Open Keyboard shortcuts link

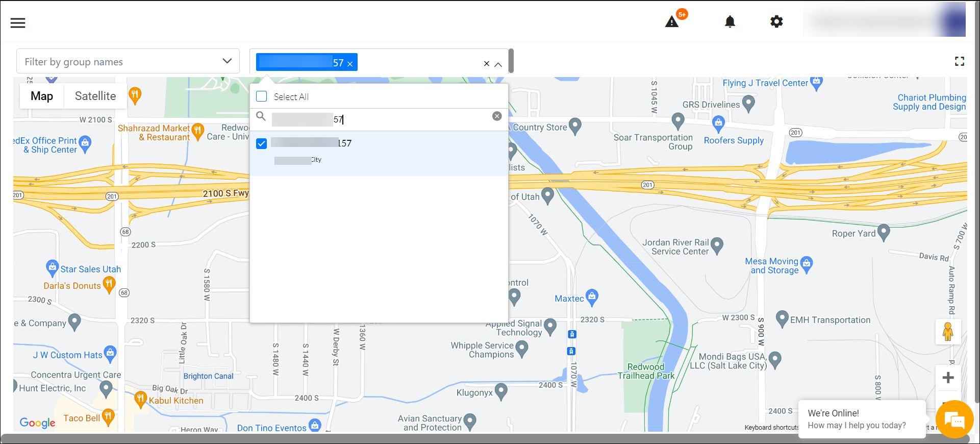(x=771, y=428)
